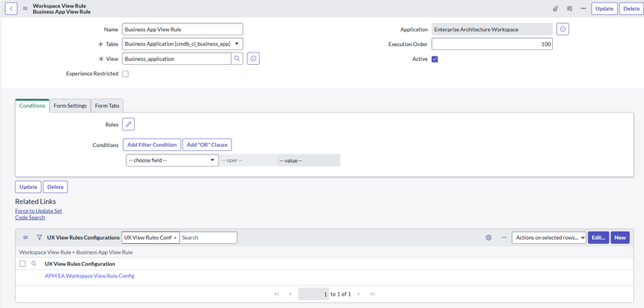Open column search magnifier in list header
This screenshot has height=308, width=644.
pos(34,264)
